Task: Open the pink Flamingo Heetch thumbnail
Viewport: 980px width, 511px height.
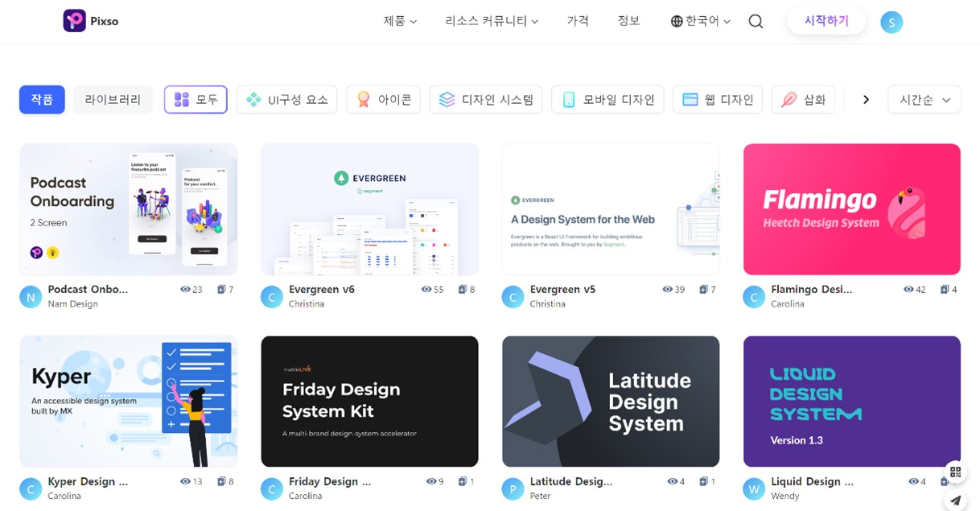Action: coord(852,209)
